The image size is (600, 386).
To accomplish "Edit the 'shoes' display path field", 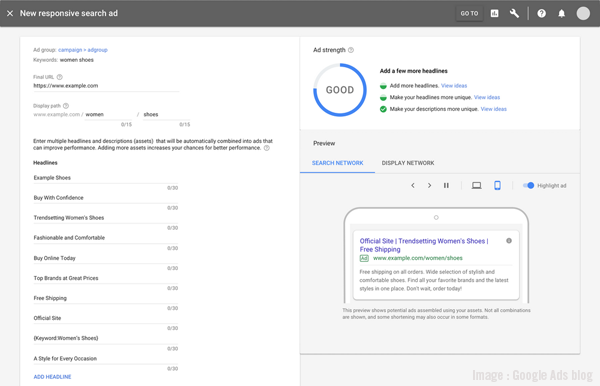I will pyautogui.click(x=166, y=114).
